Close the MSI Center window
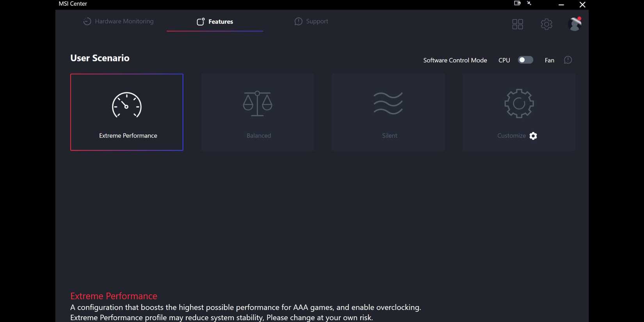The image size is (644, 322). (x=582, y=5)
